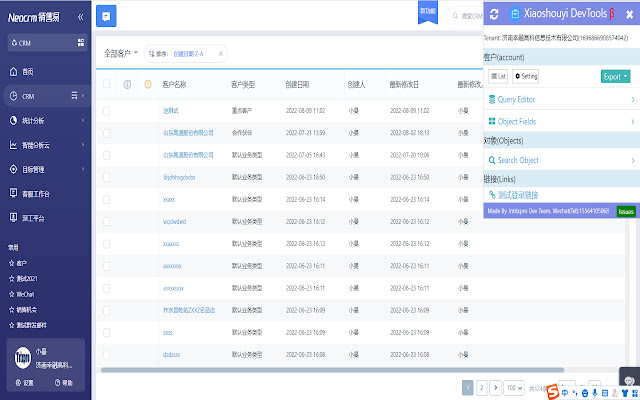Open customer xsaxs link
This screenshot has height=400, width=640.
tap(169, 200)
